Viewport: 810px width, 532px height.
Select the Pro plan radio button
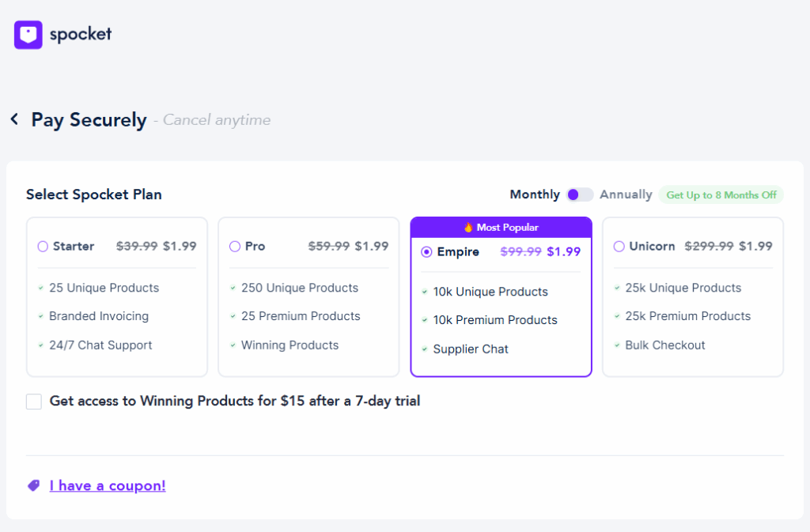click(234, 246)
